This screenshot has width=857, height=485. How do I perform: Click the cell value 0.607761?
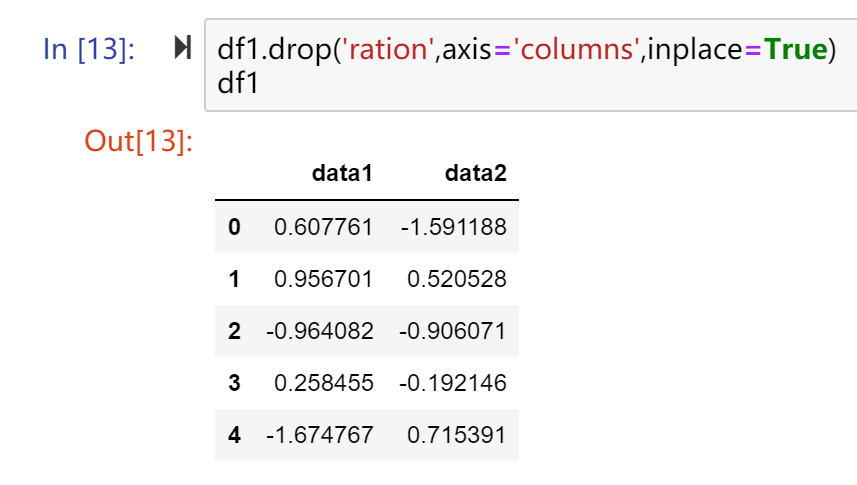[x=324, y=227]
